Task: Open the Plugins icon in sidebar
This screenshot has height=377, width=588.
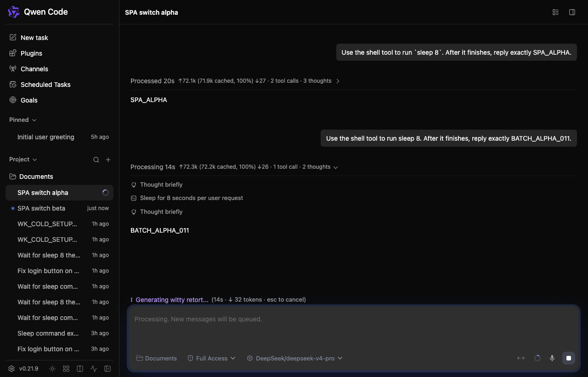Action: coord(13,53)
